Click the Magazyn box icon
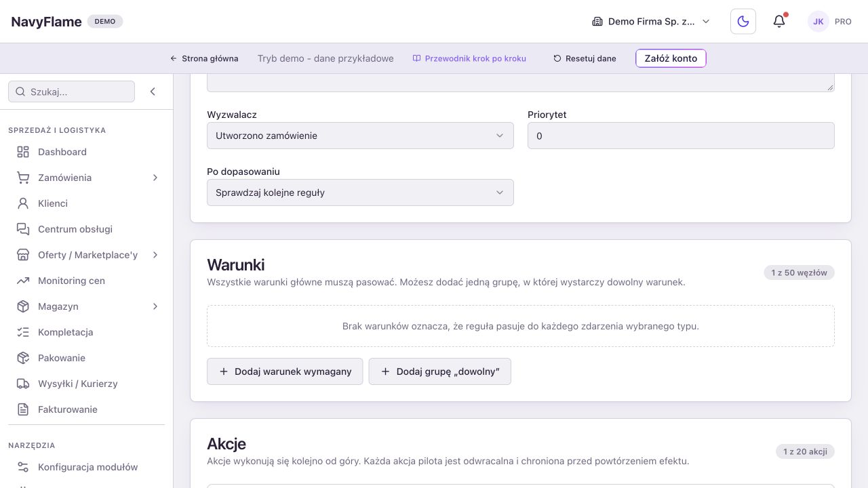 click(23, 306)
